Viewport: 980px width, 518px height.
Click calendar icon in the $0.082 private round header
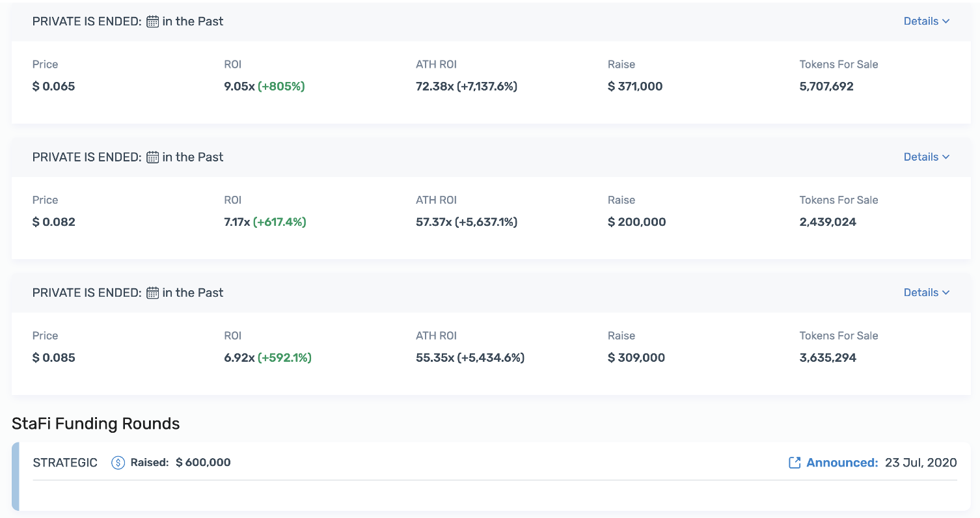(152, 157)
